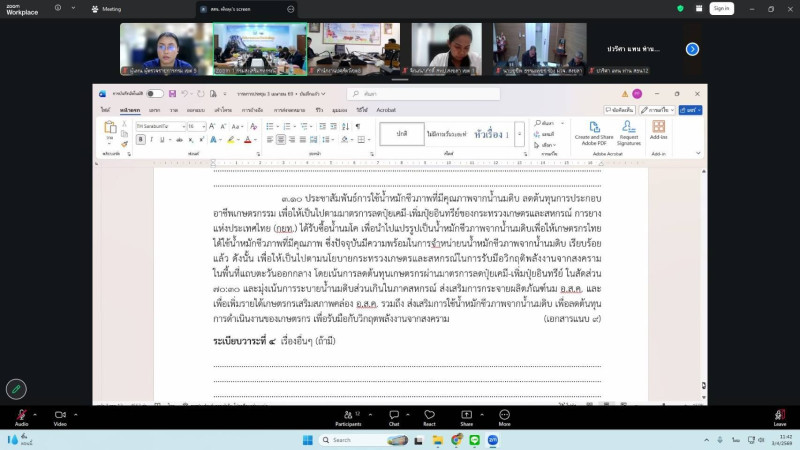Click the React button

tap(429, 415)
